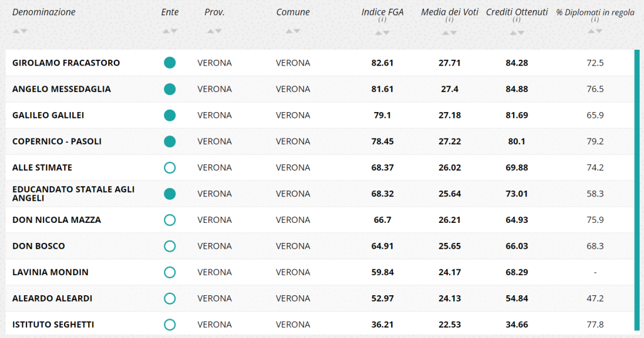Open Media dei Voti info icon
The image size is (644, 338).
[449, 20]
